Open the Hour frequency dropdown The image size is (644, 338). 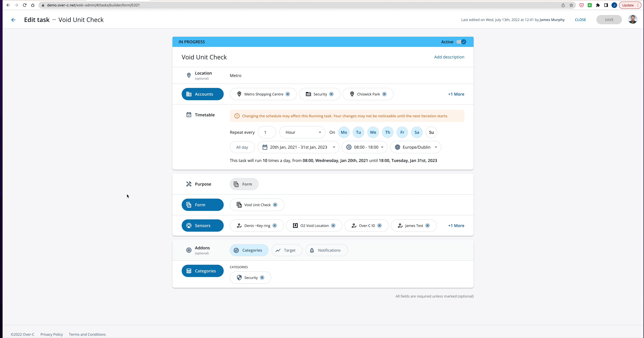pos(302,132)
